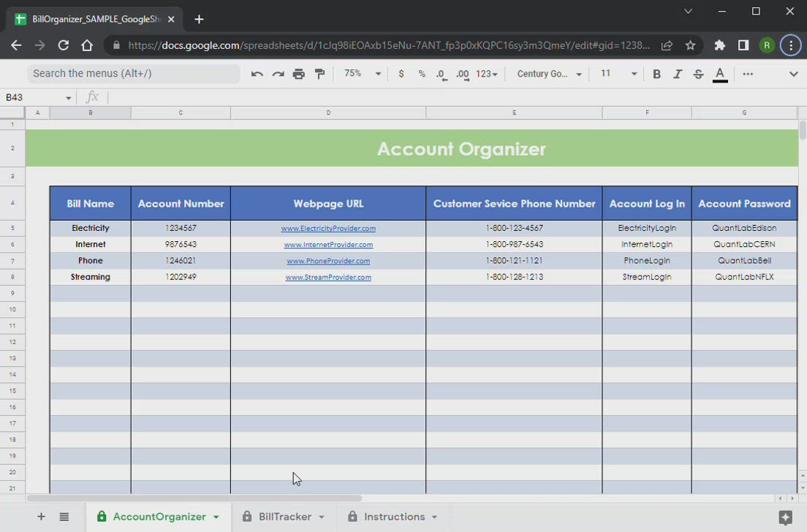The image size is (807, 532).
Task: Expand the font size 11 dropdown
Action: (618, 74)
